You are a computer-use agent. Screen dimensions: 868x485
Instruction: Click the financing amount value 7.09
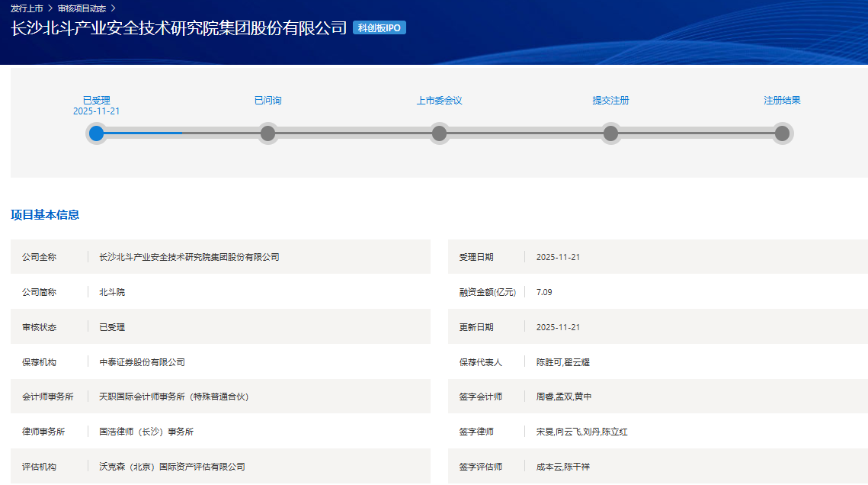click(x=544, y=292)
